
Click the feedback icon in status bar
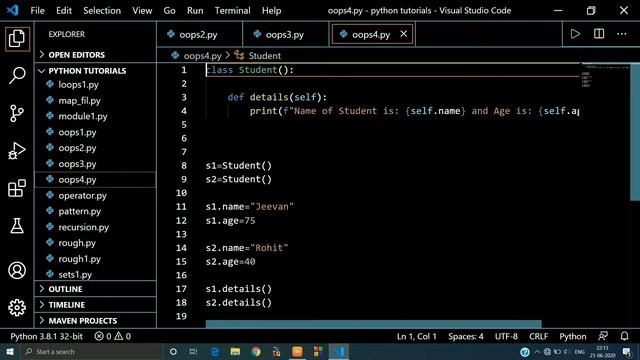(x=603, y=336)
